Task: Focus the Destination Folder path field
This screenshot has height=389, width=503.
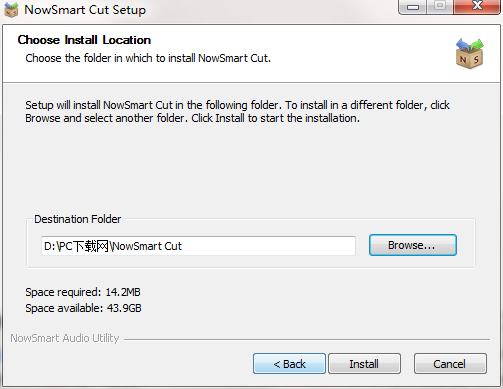Action: [x=198, y=246]
